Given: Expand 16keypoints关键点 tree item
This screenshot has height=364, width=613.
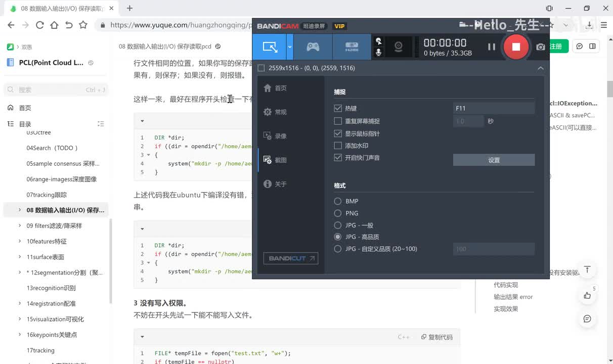Looking at the screenshot, I should pyautogui.click(x=20, y=335).
